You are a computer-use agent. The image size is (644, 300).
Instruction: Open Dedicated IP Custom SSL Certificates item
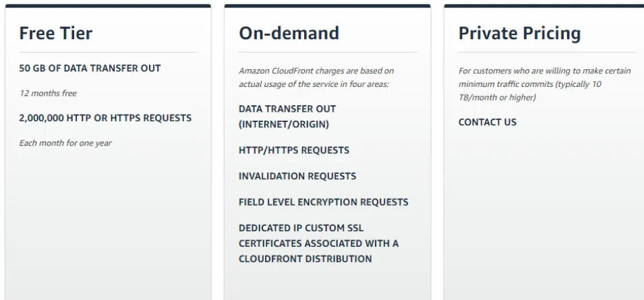click(318, 243)
